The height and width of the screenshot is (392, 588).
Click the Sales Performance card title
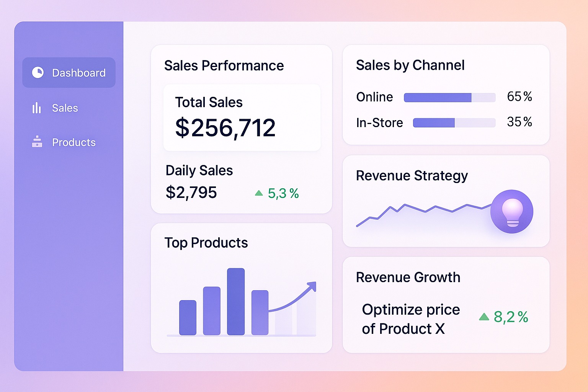click(x=224, y=65)
